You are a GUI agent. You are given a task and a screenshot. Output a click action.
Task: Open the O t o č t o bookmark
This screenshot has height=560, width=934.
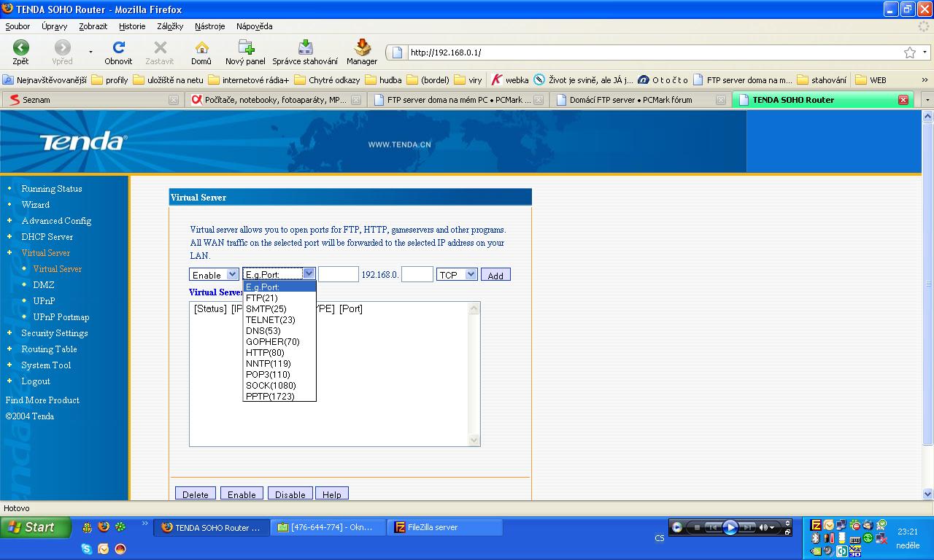pyautogui.click(x=663, y=80)
